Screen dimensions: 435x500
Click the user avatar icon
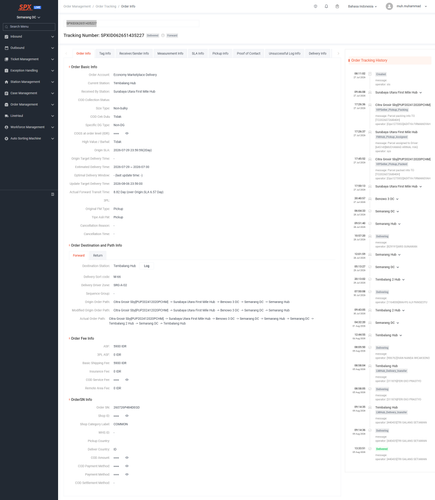pyautogui.click(x=389, y=6)
